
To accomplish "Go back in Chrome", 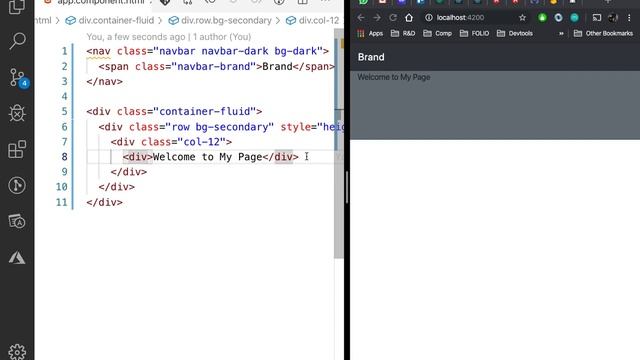I will 361,18.
